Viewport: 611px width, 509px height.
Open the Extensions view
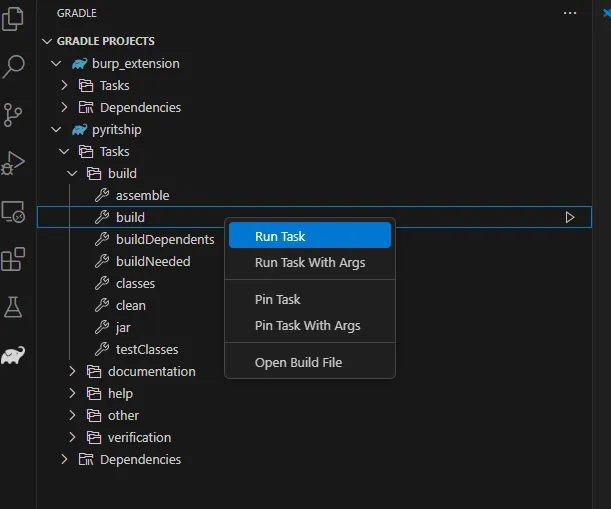[13, 259]
